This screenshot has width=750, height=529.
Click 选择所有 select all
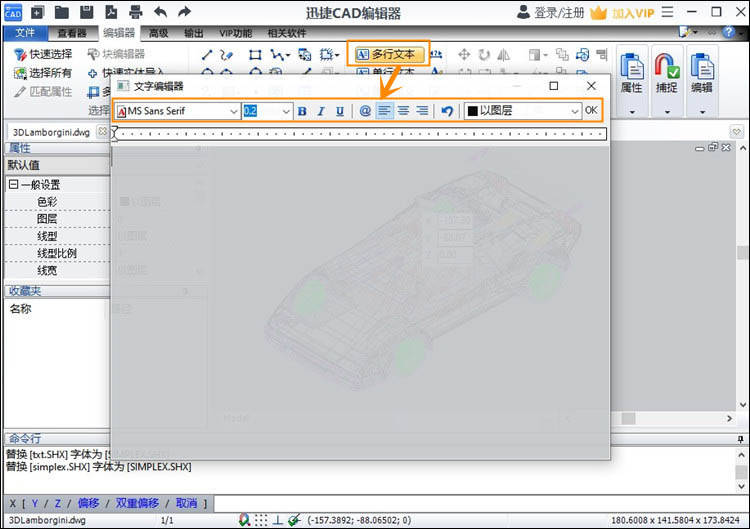tap(43, 73)
